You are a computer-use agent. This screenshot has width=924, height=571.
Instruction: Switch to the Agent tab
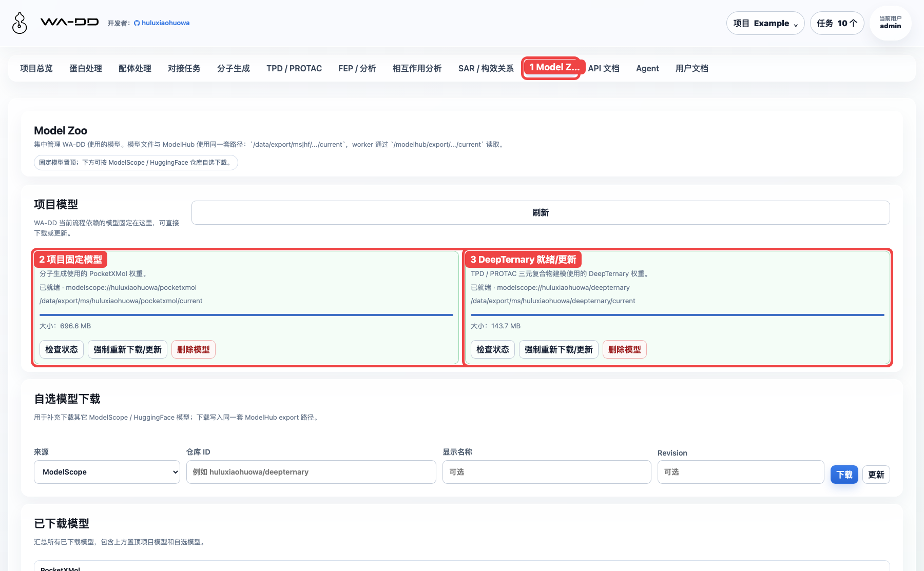pyautogui.click(x=647, y=68)
